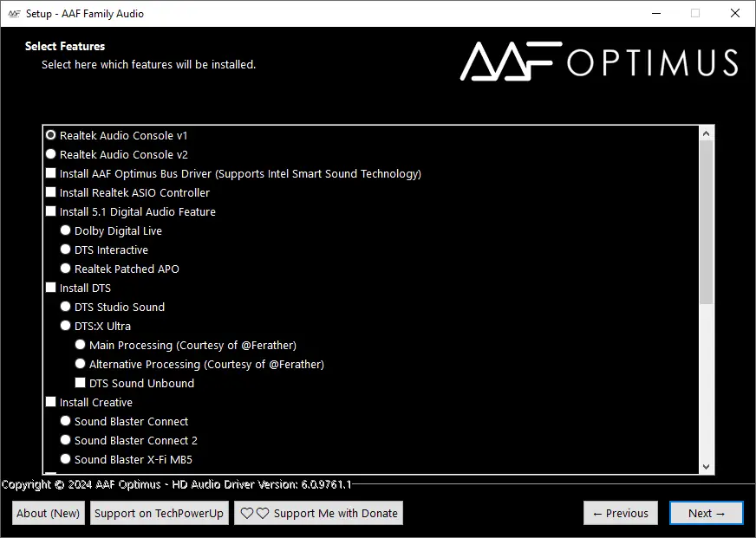
Task: Check Install Realtek ASIO Controller
Action: coord(50,192)
